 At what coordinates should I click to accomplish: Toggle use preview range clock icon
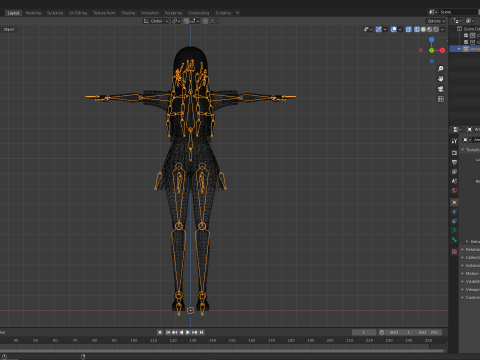pyautogui.click(x=382, y=332)
